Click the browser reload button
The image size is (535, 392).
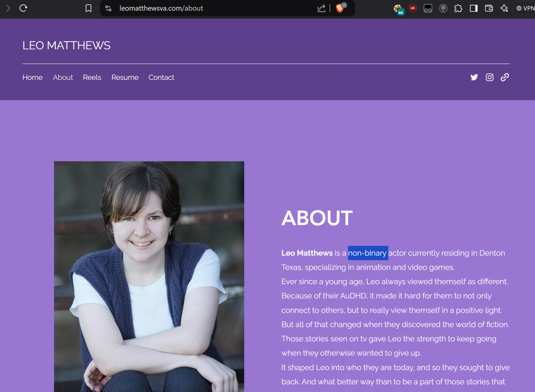23,8
